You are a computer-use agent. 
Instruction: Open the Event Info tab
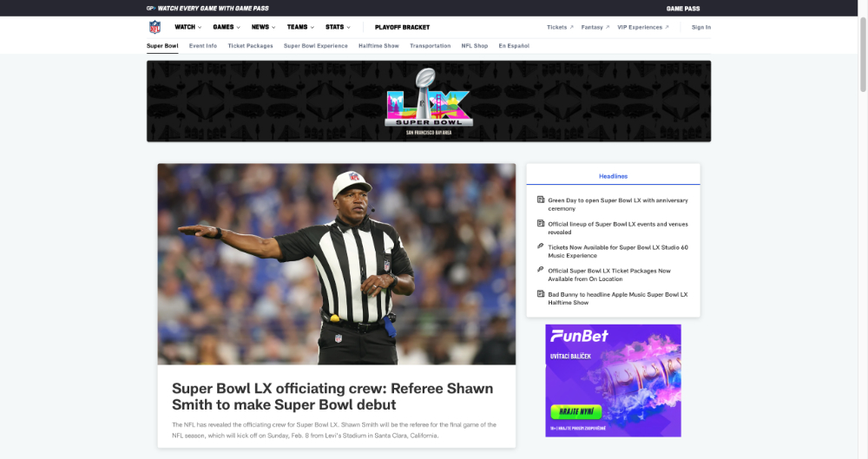[x=202, y=46]
